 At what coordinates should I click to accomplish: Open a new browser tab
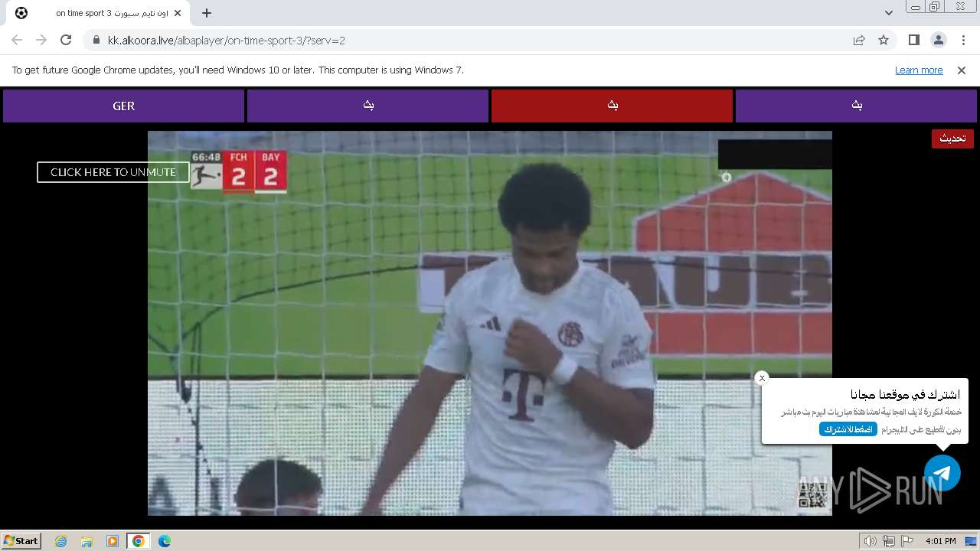[206, 13]
